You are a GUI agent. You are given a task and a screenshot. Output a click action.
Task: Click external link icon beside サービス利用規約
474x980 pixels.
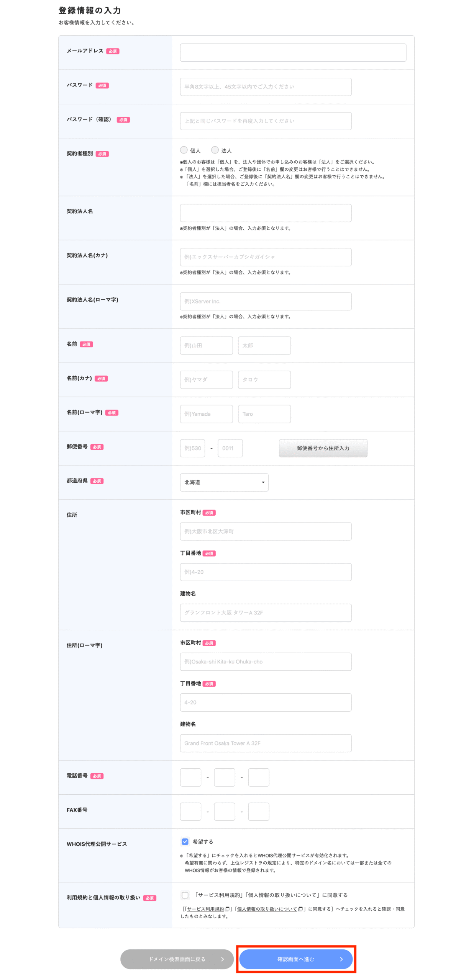(x=227, y=908)
